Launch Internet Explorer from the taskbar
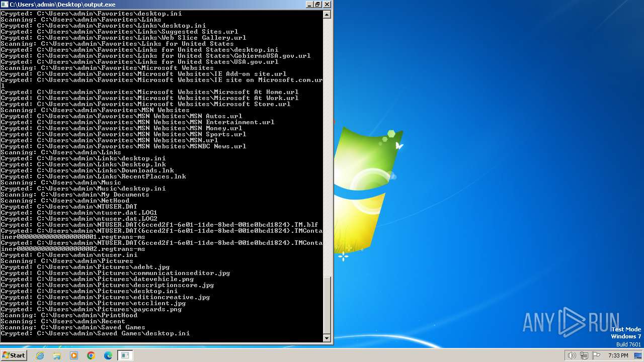Viewport: 644px width, 362px height. point(40,355)
